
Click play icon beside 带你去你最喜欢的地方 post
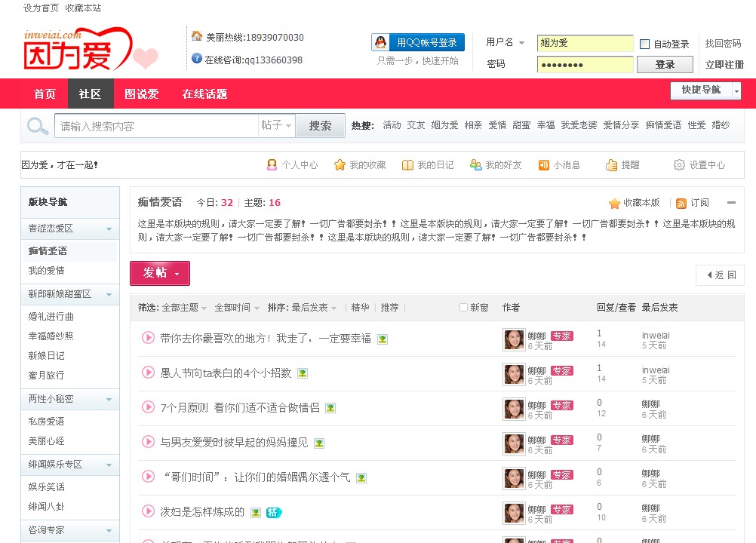click(148, 338)
